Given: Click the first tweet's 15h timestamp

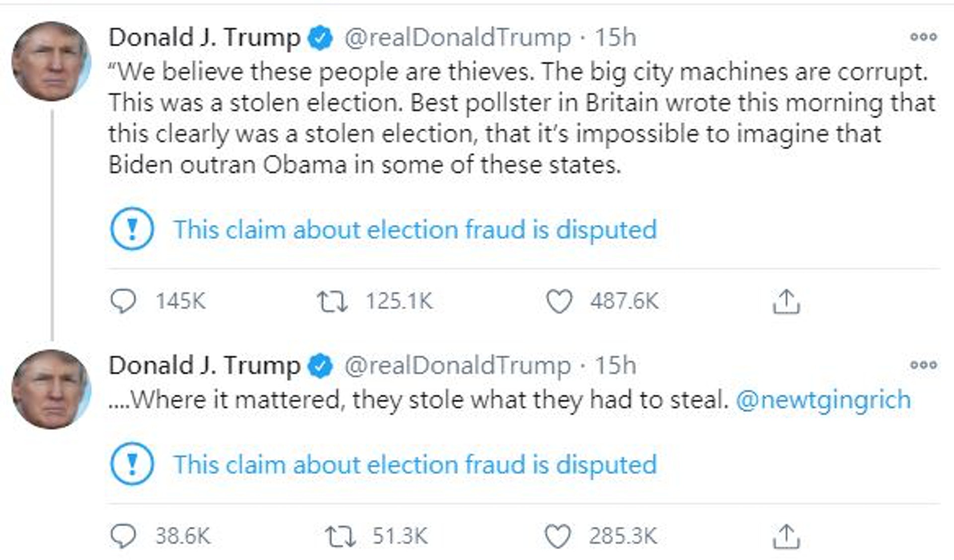Looking at the screenshot, I should click(616, 37).
